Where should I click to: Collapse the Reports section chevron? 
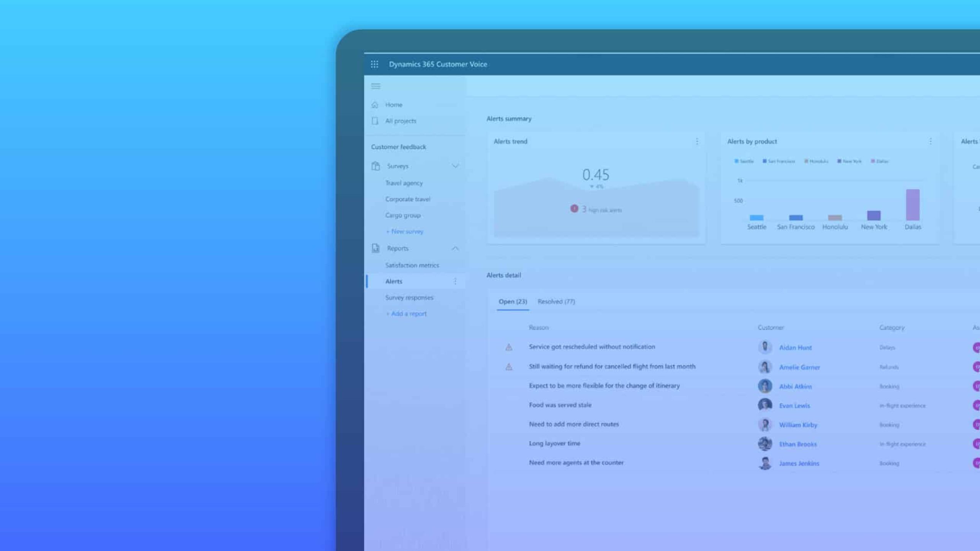[455, 248]
